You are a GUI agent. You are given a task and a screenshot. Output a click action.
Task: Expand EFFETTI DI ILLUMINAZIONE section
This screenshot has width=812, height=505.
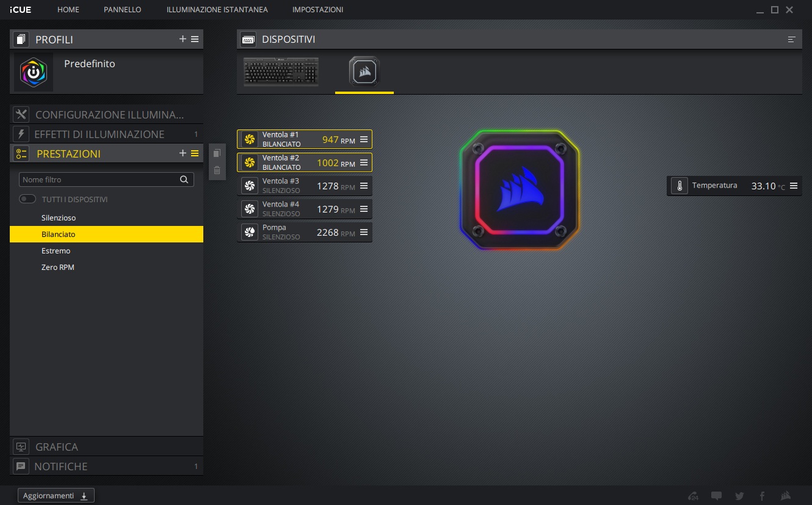tap(106, 134)
